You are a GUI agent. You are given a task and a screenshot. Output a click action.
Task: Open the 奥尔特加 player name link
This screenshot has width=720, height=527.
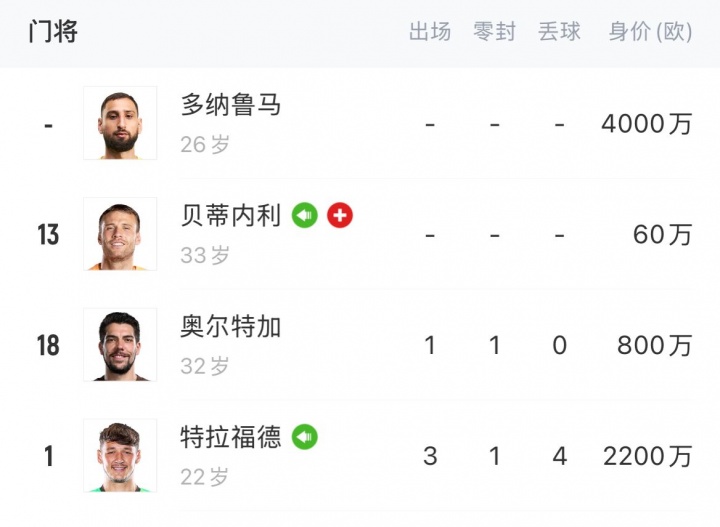tap(231, 327)
